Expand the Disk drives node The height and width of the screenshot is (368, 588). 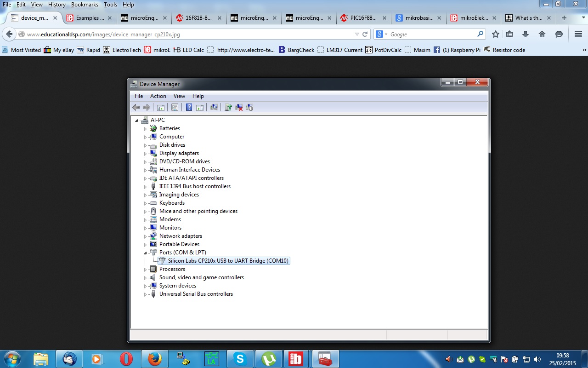145,145
